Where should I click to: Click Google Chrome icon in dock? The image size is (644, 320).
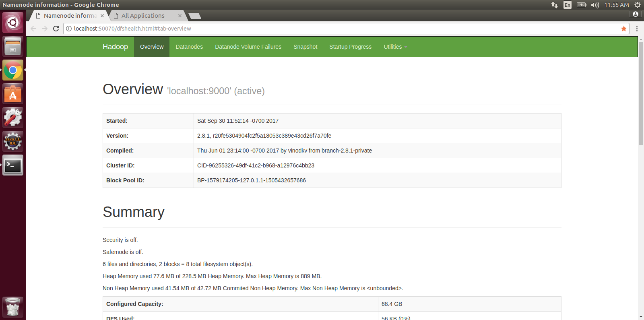click(x=13, y=70)
